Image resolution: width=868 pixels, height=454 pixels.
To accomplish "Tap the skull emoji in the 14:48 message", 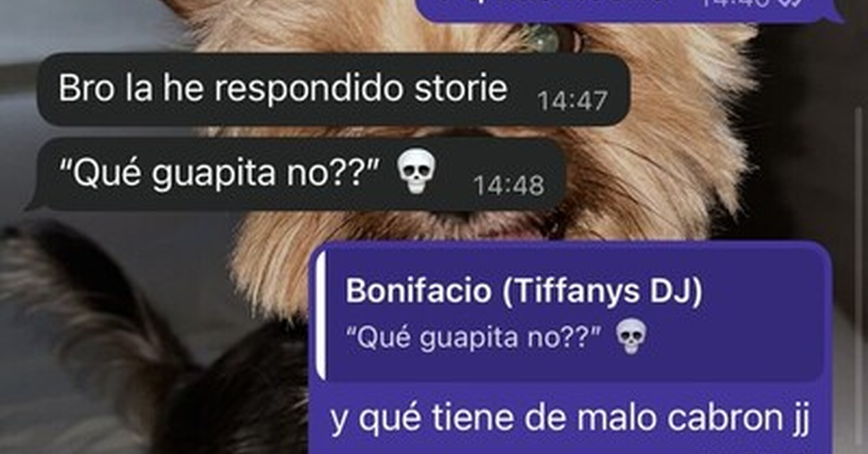I will 416,171.
